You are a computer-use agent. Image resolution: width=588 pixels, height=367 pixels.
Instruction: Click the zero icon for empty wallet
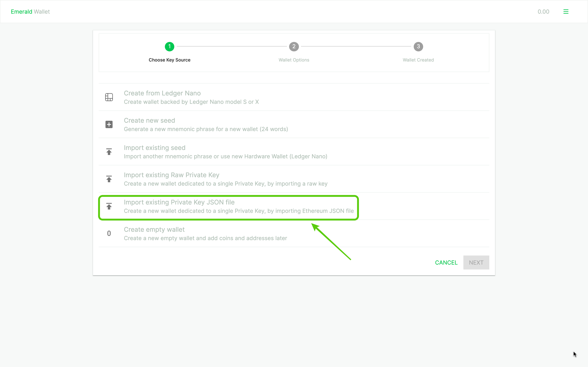tap(109, 233)
